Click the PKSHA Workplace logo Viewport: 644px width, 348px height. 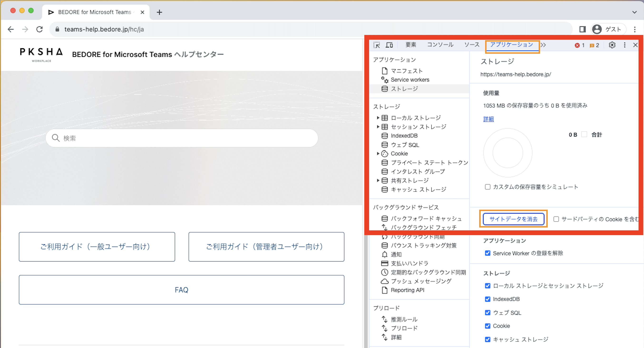click(x=41, y=55)
